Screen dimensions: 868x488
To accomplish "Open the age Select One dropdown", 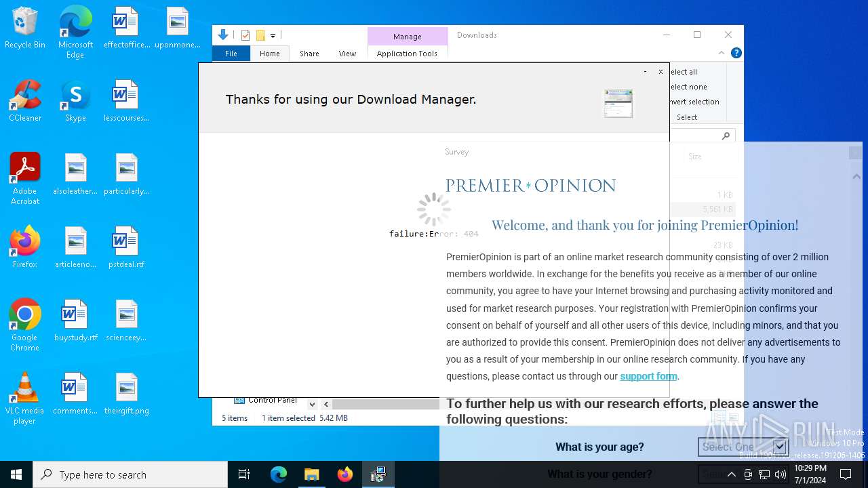I will coord(743,447).
